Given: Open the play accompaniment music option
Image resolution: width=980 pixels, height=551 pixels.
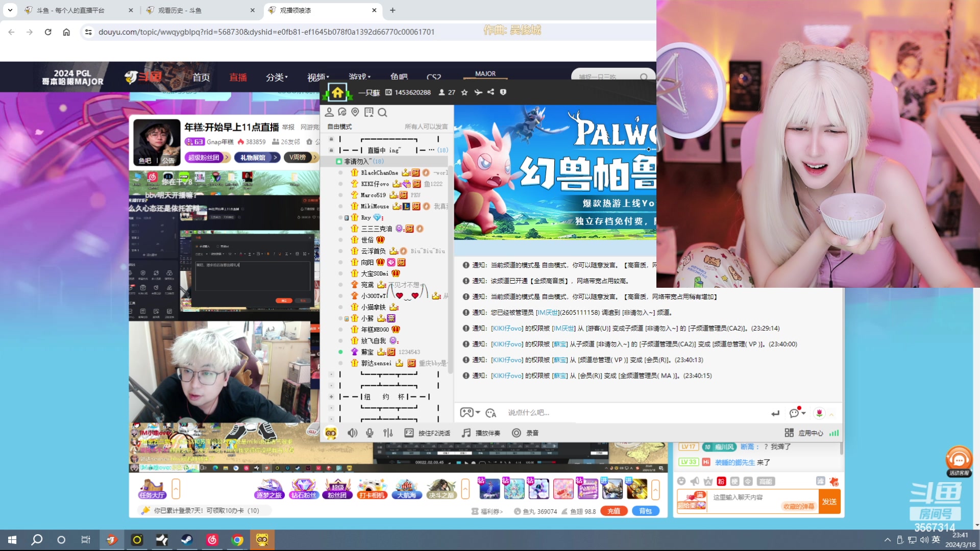Looking at the screenshot, I should tap(481, 433).
